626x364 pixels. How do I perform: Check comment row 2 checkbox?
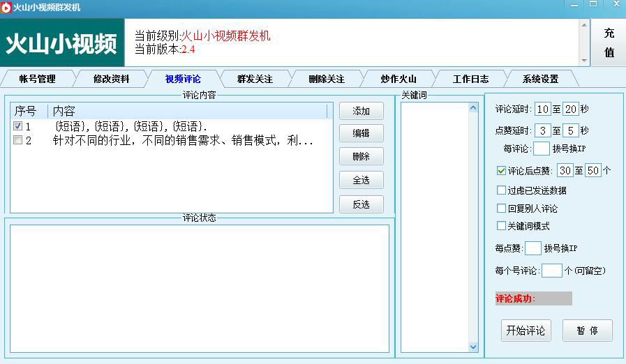pos(17,140)
